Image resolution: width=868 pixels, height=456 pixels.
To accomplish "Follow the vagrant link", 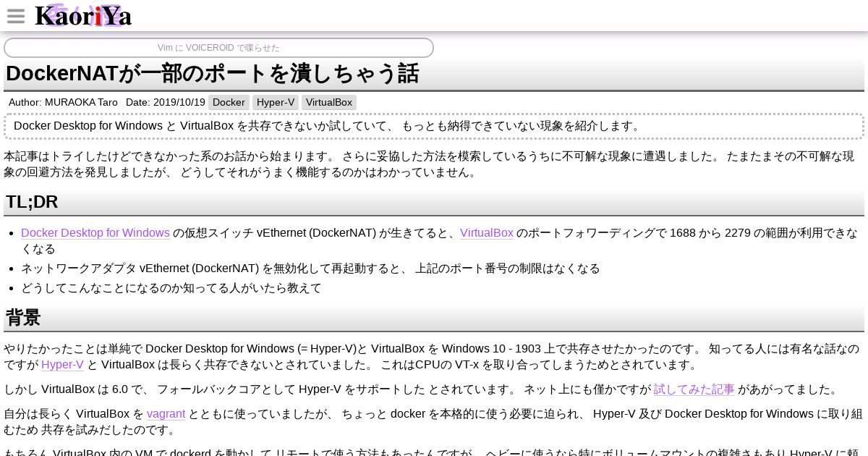I will coord(166,414).
